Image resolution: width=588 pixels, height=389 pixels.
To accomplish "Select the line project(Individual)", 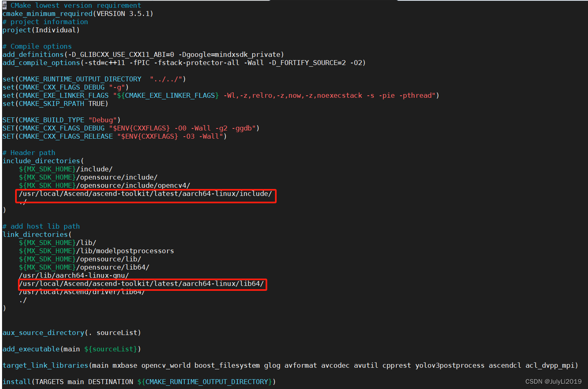I will click(41, 30).
